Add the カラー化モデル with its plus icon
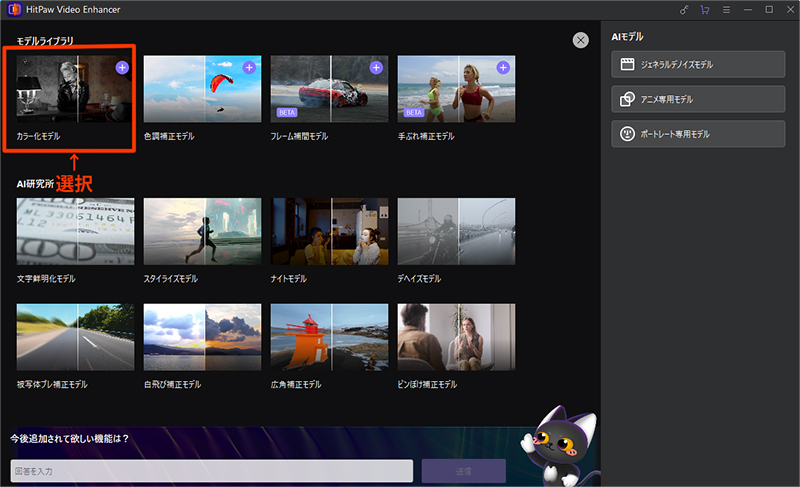This screenshot has height=487, width=800. click(x=122, y=67)
